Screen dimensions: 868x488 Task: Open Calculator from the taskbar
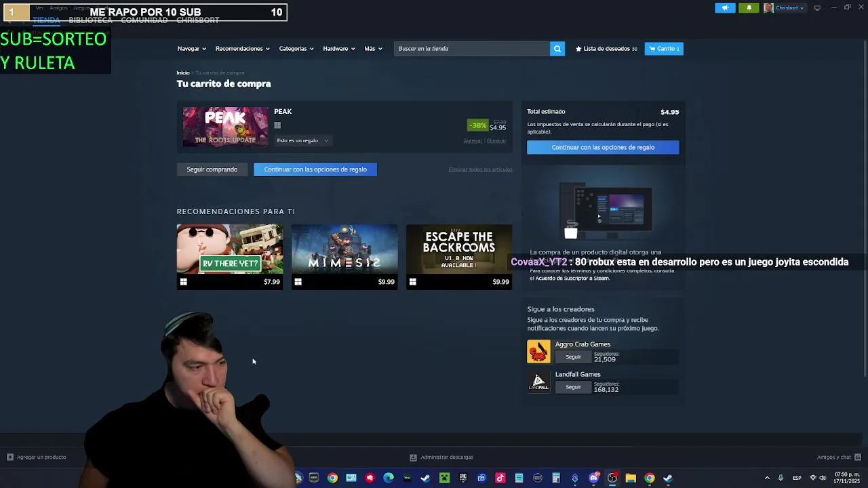pyautogui.click(x=556, y=478)
